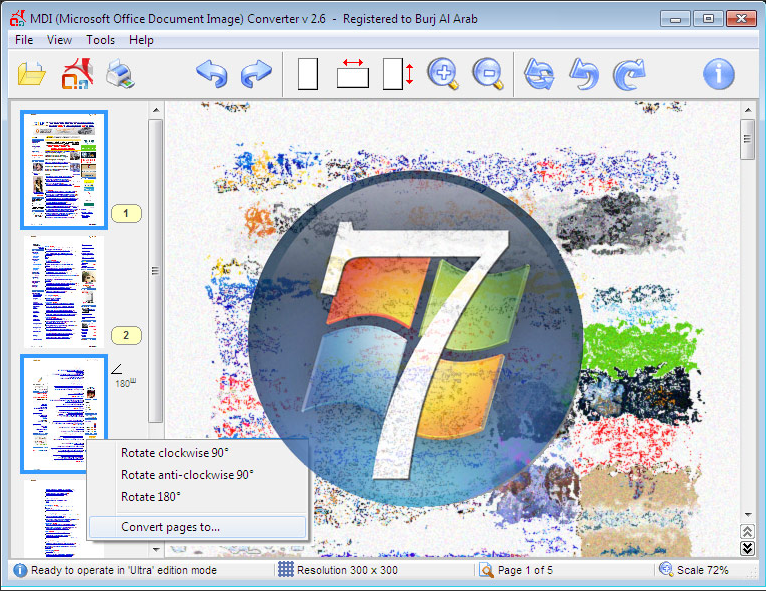Viewport: 766px width, 591px height.
Task: Click the thumbnail panel scrollbar thumb
Action: pyautogui.click(x=155, y=271)
